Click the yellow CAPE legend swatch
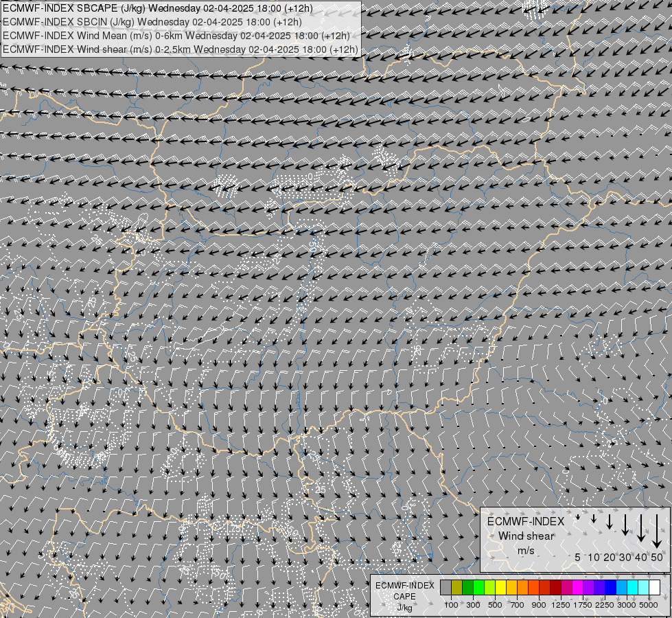The width and height of the screenshot is (672, 618). pyautogui.click(x=500, y=588)
